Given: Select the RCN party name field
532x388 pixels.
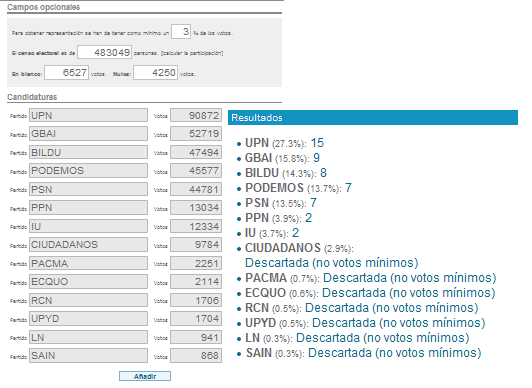Looking at the screenshot, I should pyautogui.click(x=88, y=300).
